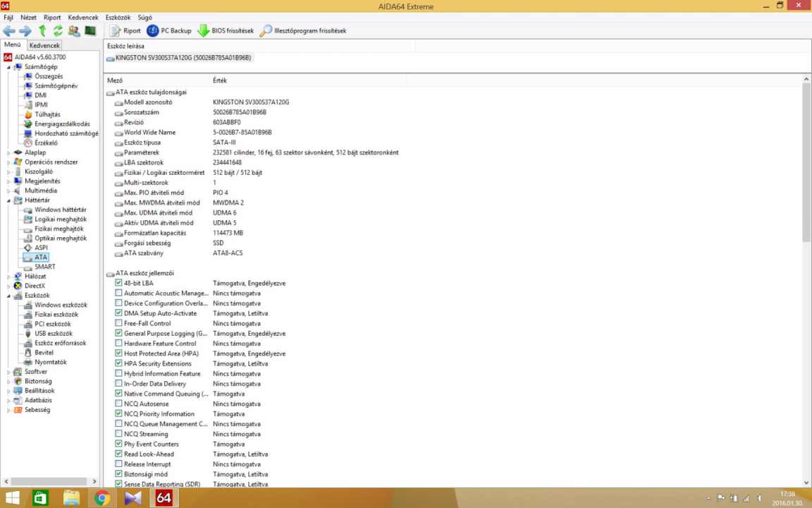Open the Riport menu
812x508 pixels.
point(51,18)
